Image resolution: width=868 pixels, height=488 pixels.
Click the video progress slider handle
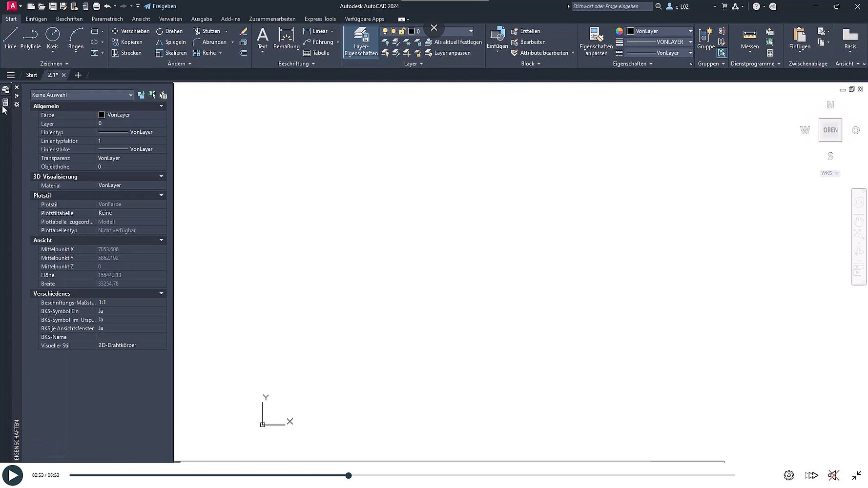tap(349, 475)
